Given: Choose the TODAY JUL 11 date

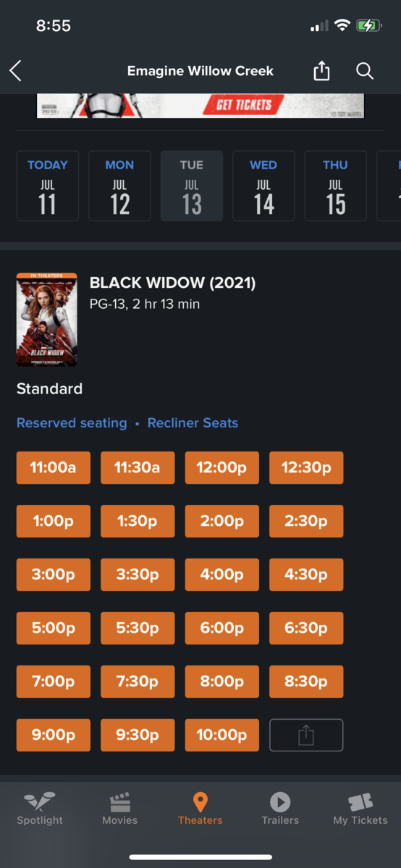Looking at the screenshot, I should [x=48, y=186].
